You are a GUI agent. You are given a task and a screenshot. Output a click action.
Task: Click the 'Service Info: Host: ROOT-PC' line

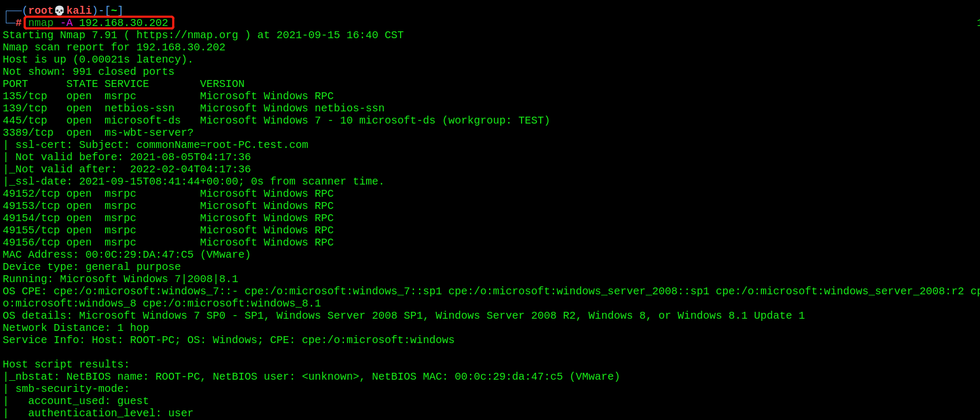tap(229, 340)
